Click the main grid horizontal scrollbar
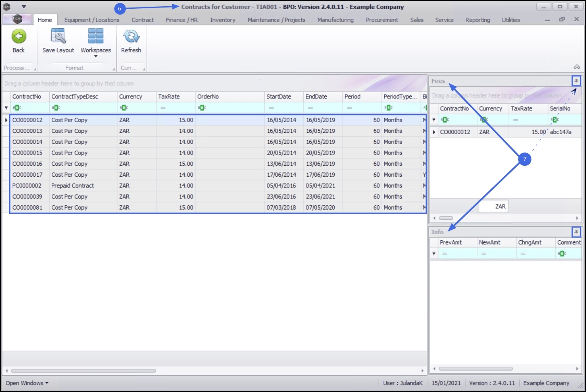The height and width of the screenshot is (392, 586). 83,370
